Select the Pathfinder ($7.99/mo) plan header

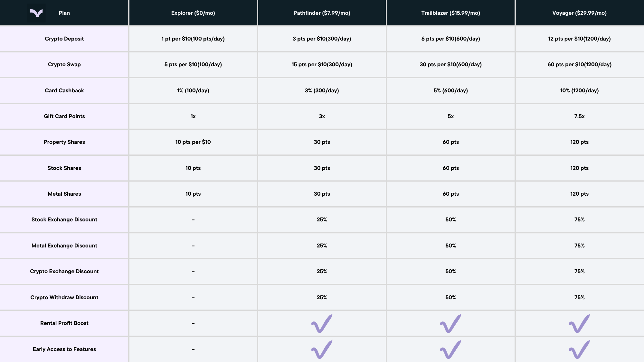click(x=322, y=13)
